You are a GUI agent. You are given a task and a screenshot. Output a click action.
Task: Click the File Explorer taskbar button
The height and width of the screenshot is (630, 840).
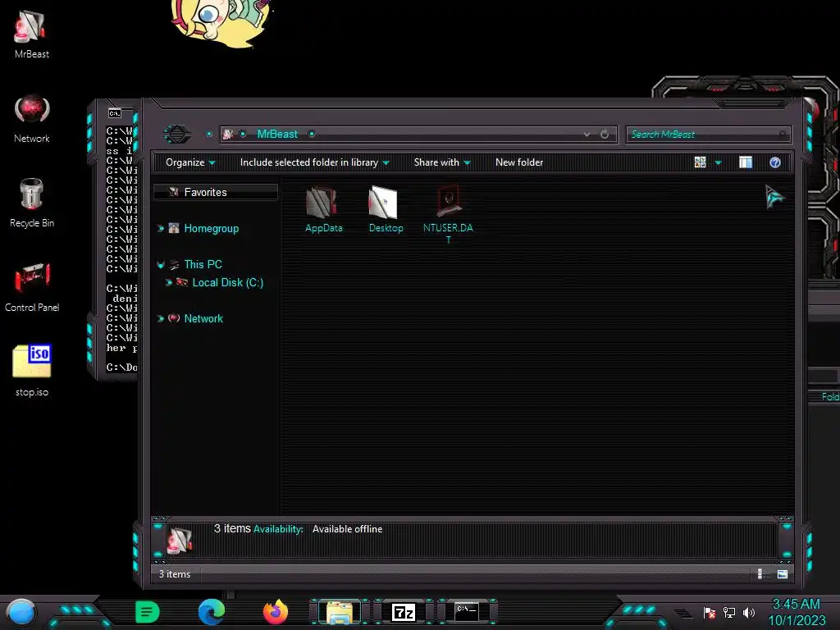click(x=340, y=612)
